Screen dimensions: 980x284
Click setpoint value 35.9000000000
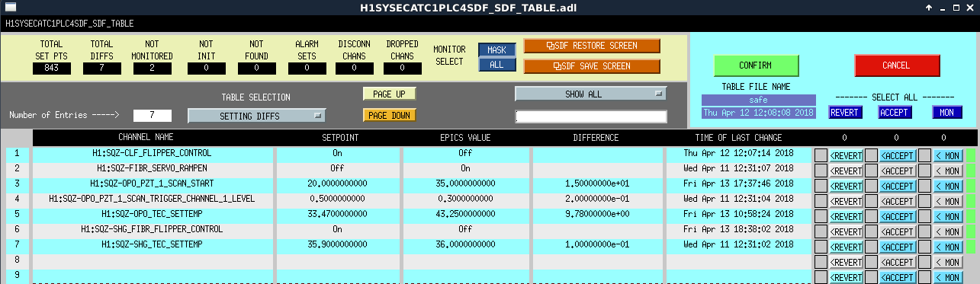coord(338,244)
